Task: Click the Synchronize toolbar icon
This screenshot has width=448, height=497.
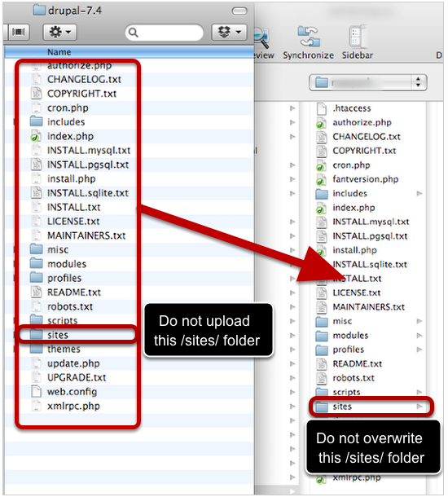Action: click(308, 37)
